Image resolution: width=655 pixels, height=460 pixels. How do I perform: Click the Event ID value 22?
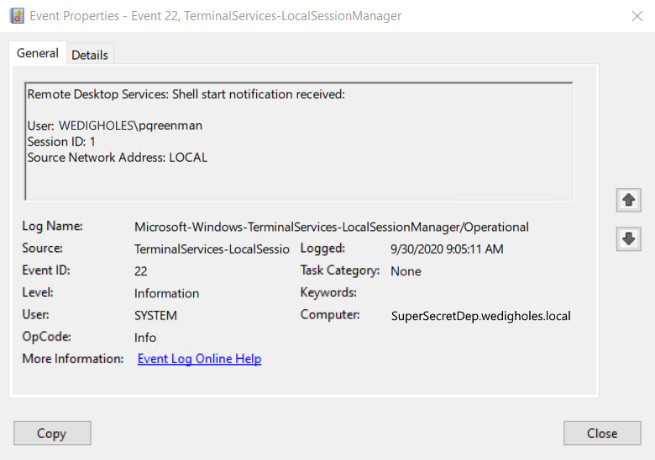click(141, 271)
